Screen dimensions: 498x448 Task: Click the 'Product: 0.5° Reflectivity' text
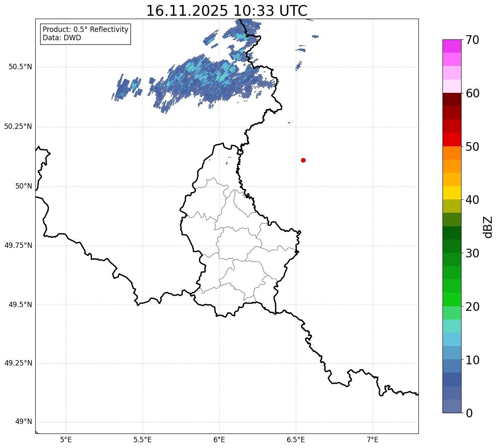pyautogui.click(x=85, y=30)
